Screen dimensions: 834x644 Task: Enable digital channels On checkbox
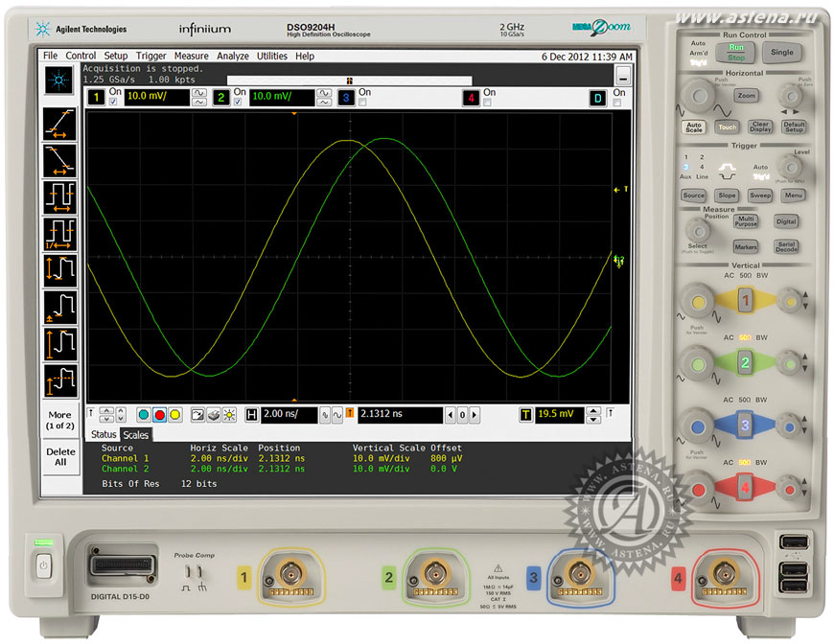click(x=617, y=103)
